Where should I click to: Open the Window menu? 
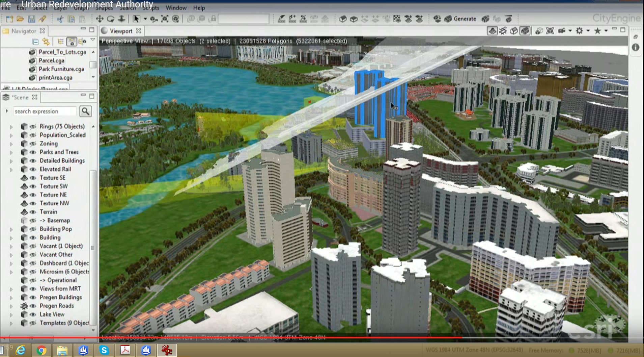click(x=176, y=8)
